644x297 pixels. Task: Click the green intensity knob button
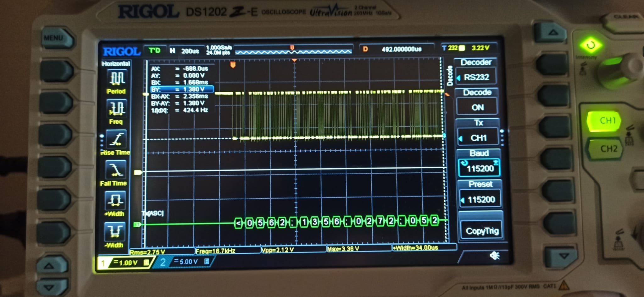[591, 46]
